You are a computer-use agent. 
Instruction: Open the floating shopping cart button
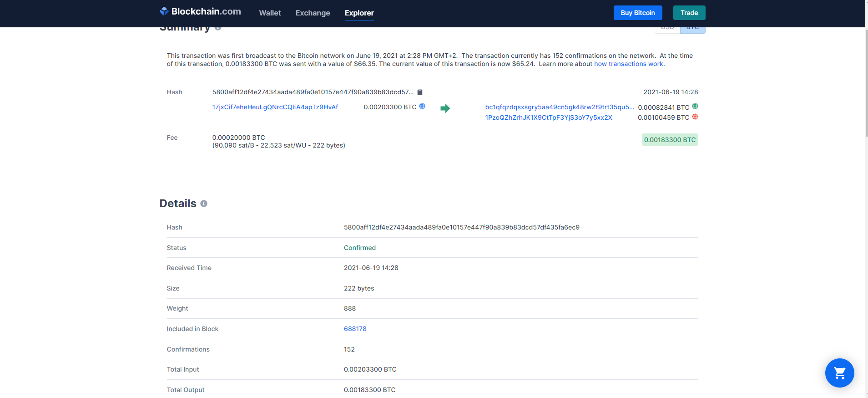pyautogui.click(x=839, y=373)
